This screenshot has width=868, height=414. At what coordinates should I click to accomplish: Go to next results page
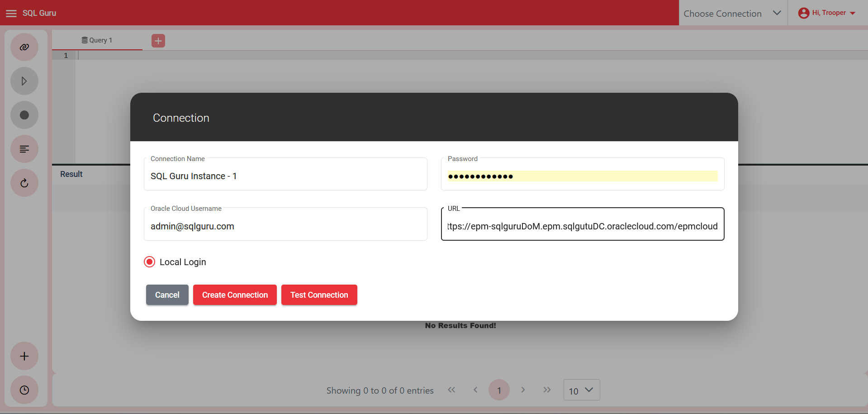[x=523, y=390]
